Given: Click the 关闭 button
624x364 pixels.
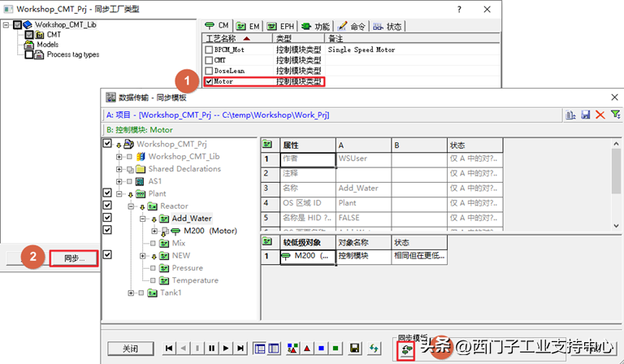Looking at the screenshot, I should [130, 349].
